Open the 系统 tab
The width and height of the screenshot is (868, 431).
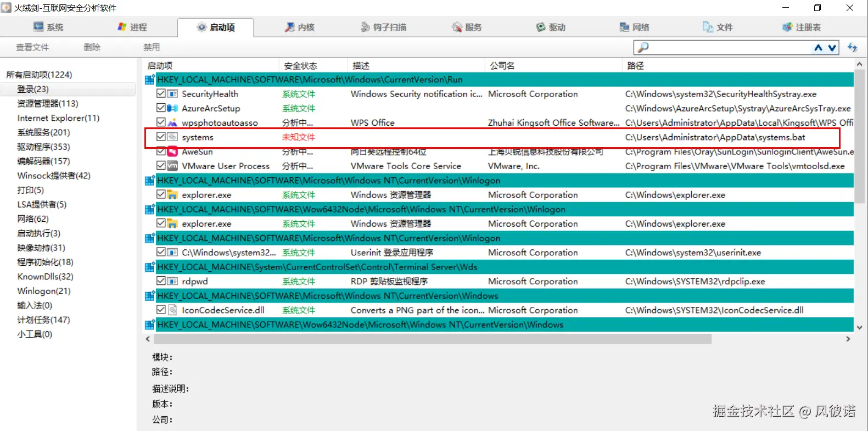tap(48, 27)
